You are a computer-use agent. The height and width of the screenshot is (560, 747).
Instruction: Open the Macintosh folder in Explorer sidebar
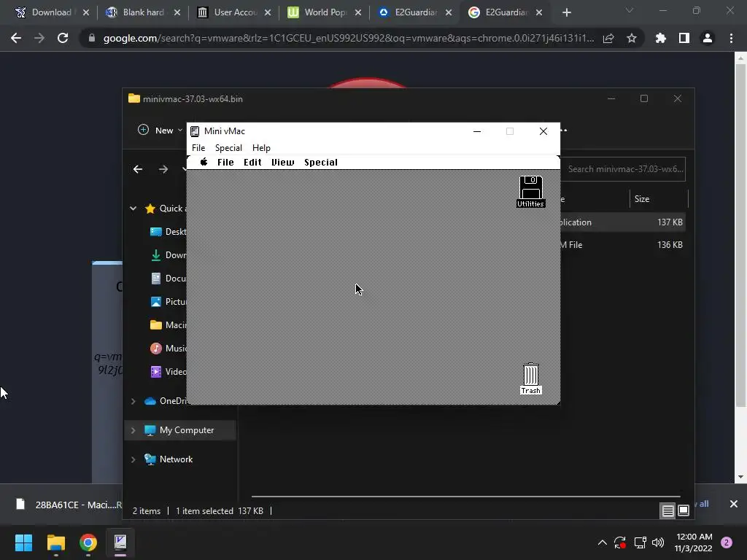click(168, 324)
